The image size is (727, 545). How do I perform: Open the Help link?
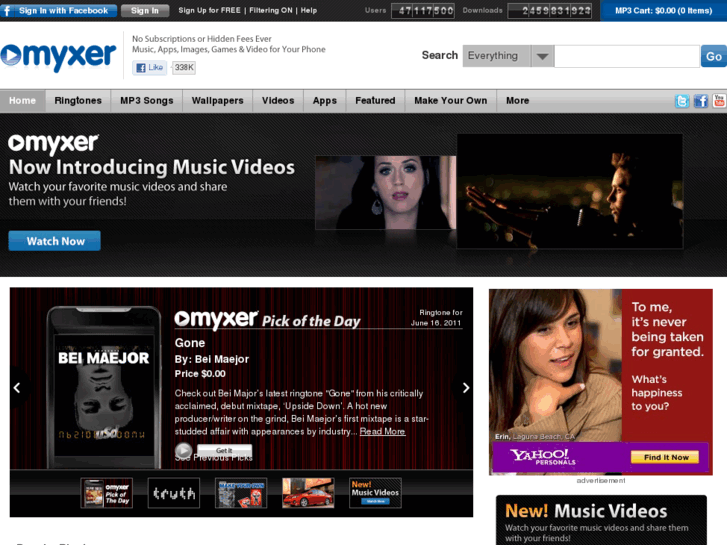click(x=309, y=10)
